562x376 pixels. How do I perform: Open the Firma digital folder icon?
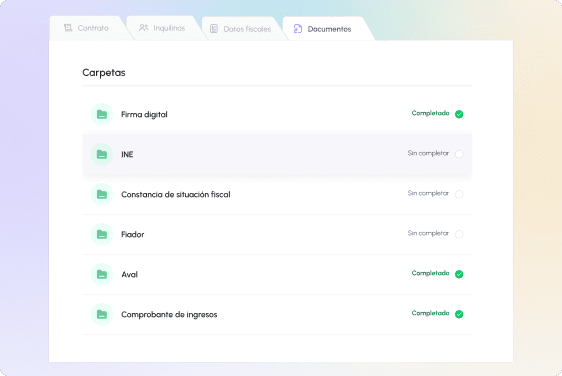tap(102, 114)
